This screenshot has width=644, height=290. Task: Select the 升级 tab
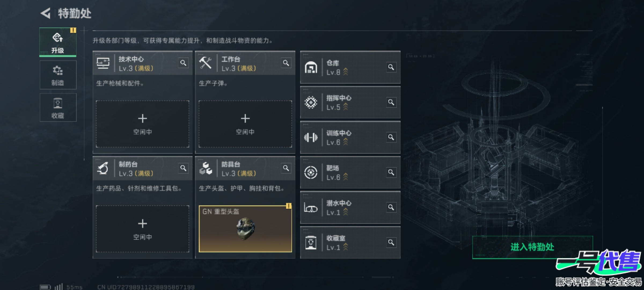coord(58,42)
